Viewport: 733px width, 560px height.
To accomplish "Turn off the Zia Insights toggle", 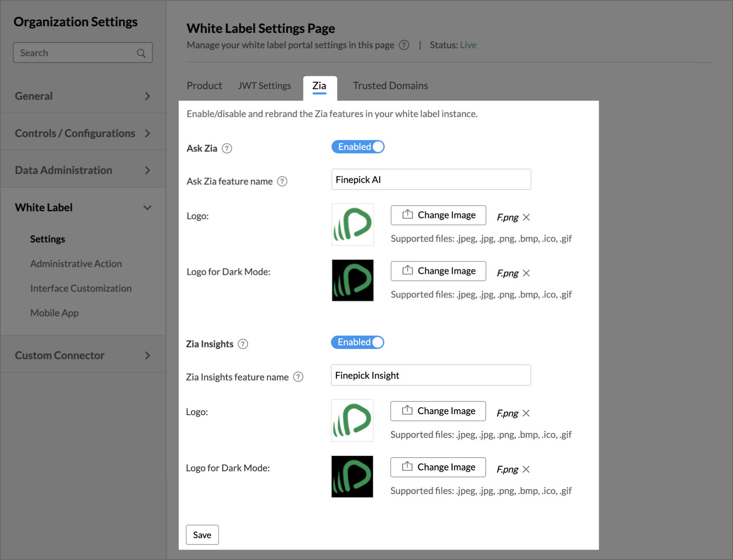I will click(x=357, y=343).
